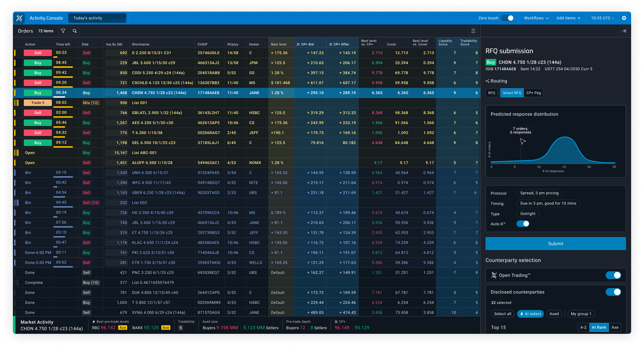Screen dimensions: 644x348
Task: Click the time-left bar for UNH 6.500 row
Action: [63, 177]
